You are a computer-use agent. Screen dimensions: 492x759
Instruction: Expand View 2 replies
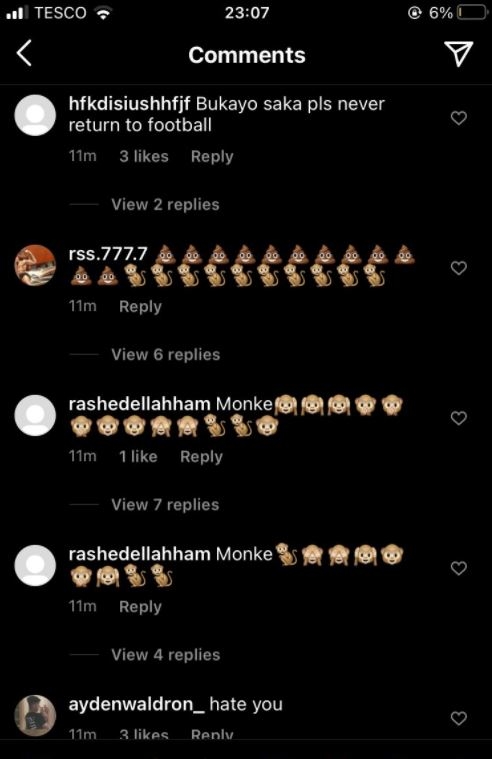[165, 204]
